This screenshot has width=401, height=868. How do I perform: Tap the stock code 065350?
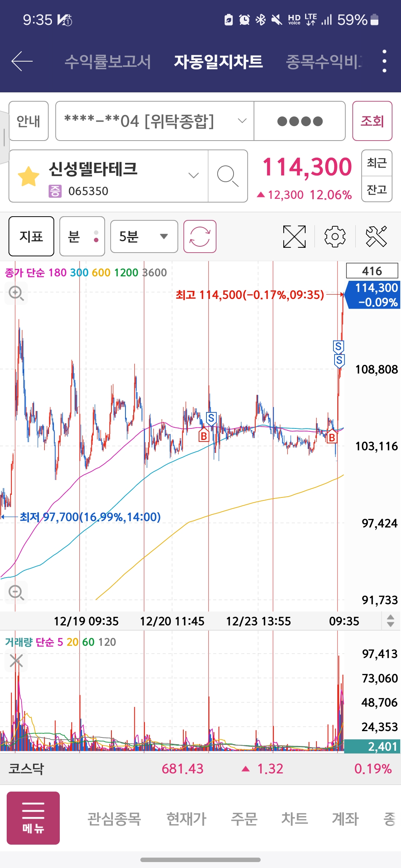tap(88, 191)
